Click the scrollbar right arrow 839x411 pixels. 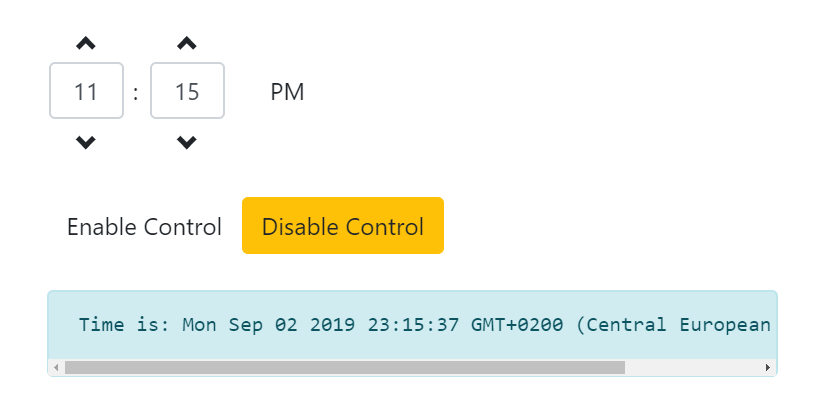(x=768, y=368)
